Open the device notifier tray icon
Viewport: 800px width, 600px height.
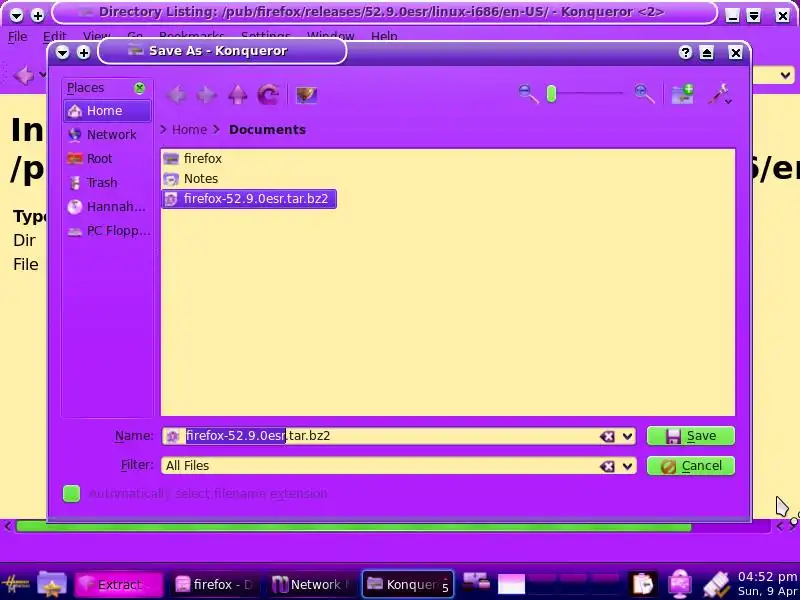[715, 584]
